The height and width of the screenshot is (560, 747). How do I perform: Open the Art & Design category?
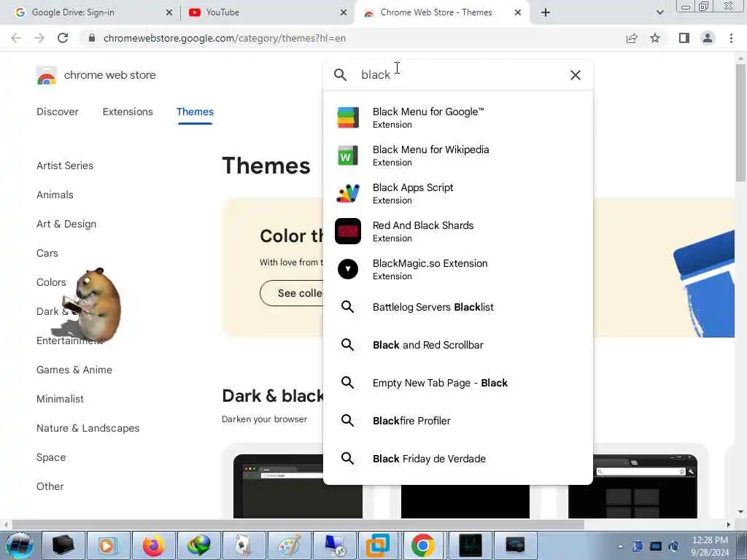(x=66, y=224)
